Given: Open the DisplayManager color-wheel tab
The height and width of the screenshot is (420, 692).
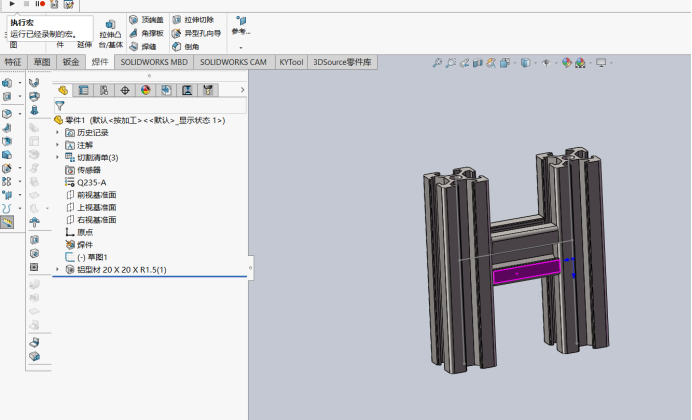Looking at the screenshot, I should tap(146, 90).
